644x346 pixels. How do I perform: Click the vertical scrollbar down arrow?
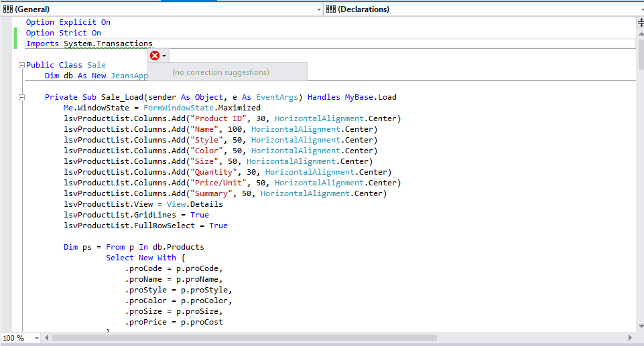(640, 327)
